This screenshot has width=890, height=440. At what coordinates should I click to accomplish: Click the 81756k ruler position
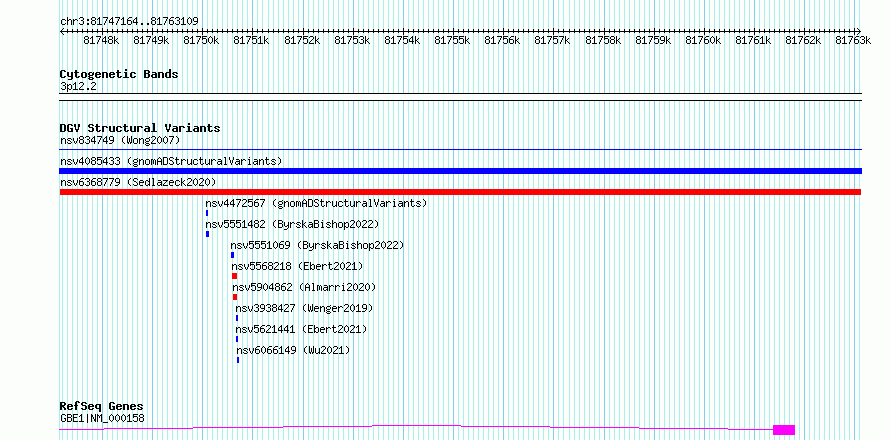[x=503, y=40]
